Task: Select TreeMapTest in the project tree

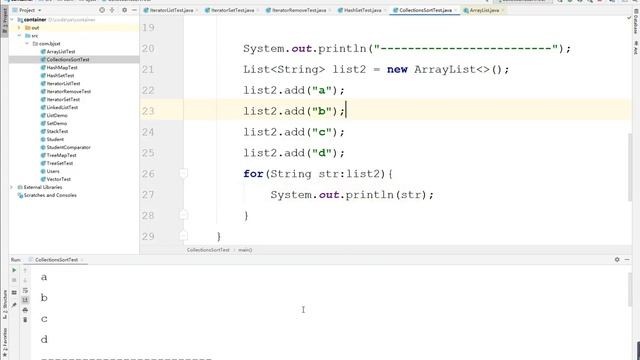Action: pos(61,155)
